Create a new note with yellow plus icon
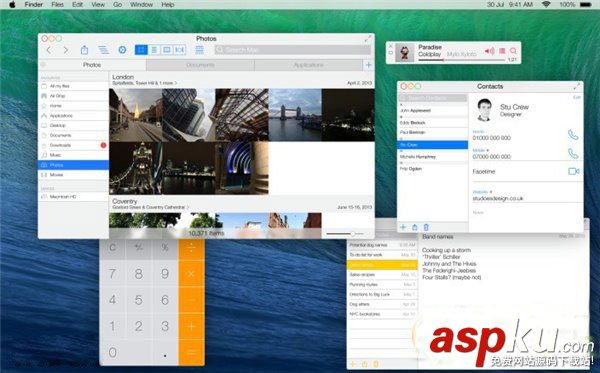 point(353,364)
